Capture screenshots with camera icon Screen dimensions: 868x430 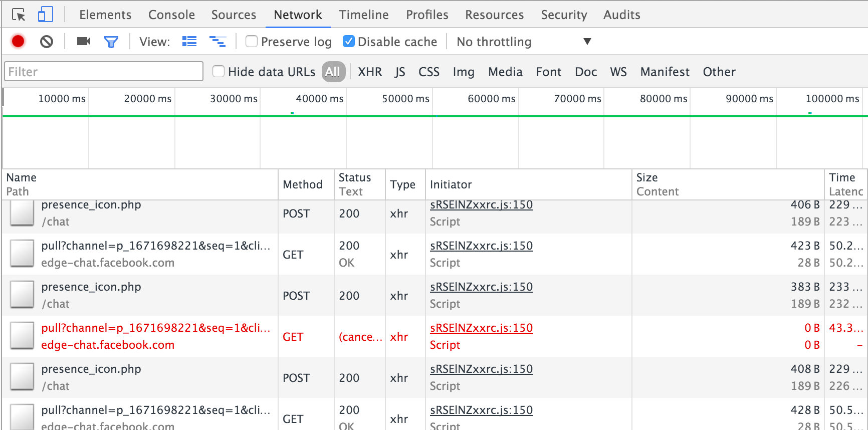coord(84,42)
